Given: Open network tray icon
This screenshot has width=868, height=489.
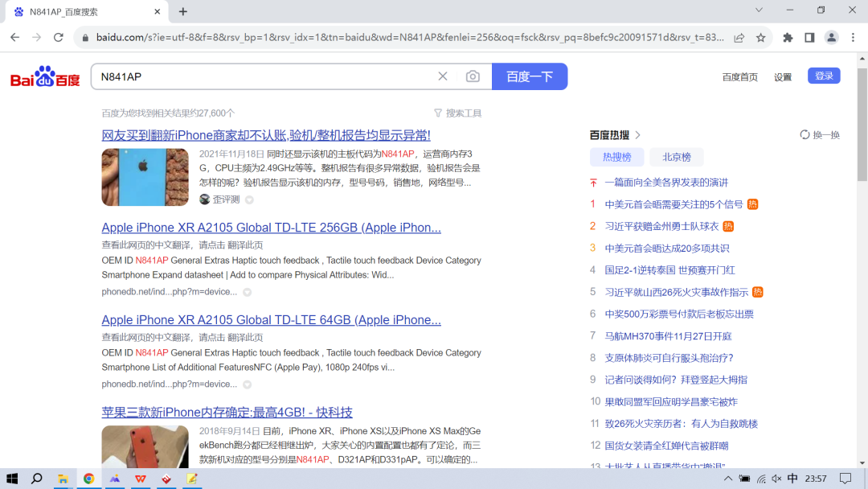Looking at the screenshot, I should [x=761, y=479].
